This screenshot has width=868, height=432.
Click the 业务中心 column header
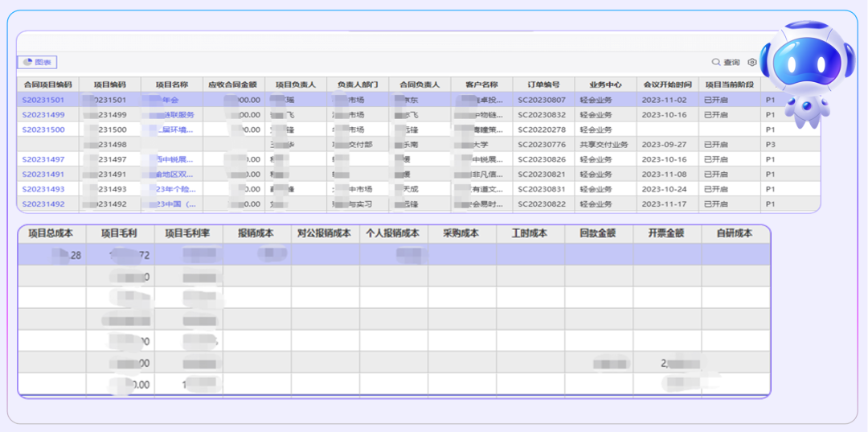(606, 84)
